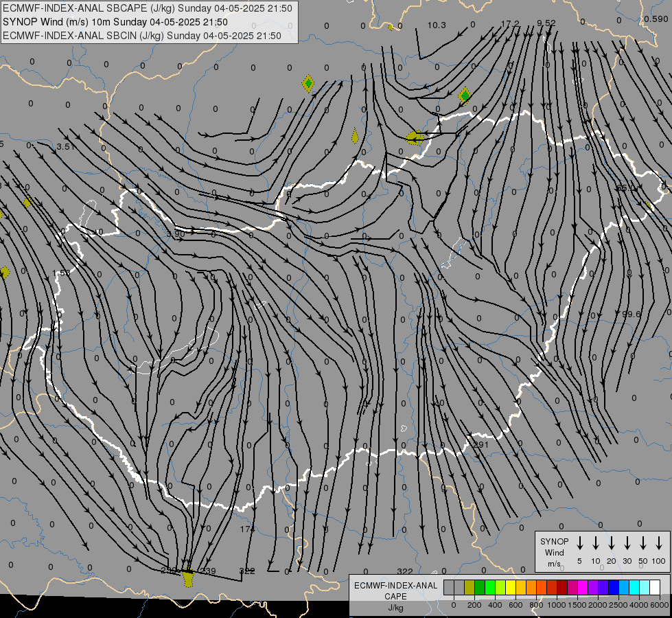Screen dimensions: 672x618
Task: Click the 30 m/s wind arrow in legend
Action: pos(627,543)
